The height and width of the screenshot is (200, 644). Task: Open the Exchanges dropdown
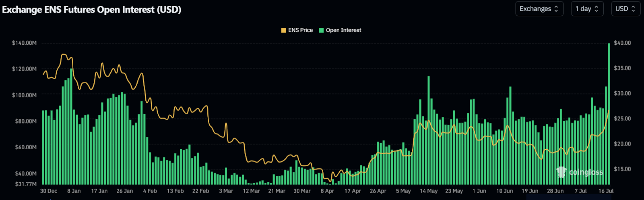coord(539,8)
